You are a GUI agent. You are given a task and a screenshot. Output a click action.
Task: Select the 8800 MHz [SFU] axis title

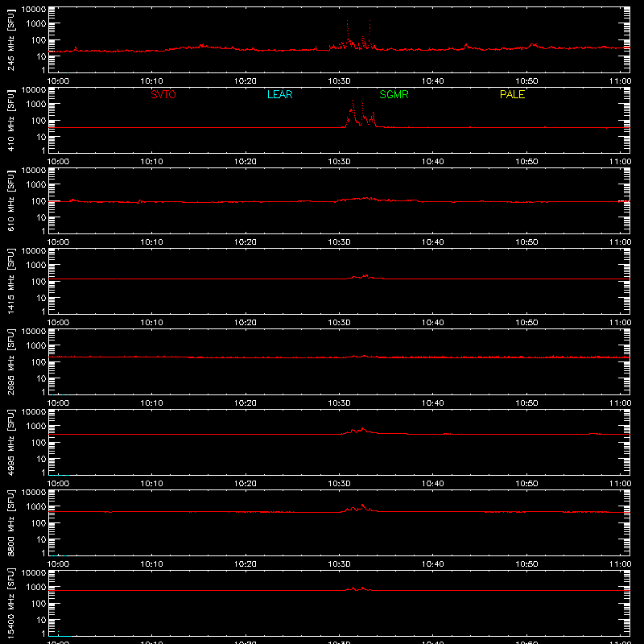11,522
